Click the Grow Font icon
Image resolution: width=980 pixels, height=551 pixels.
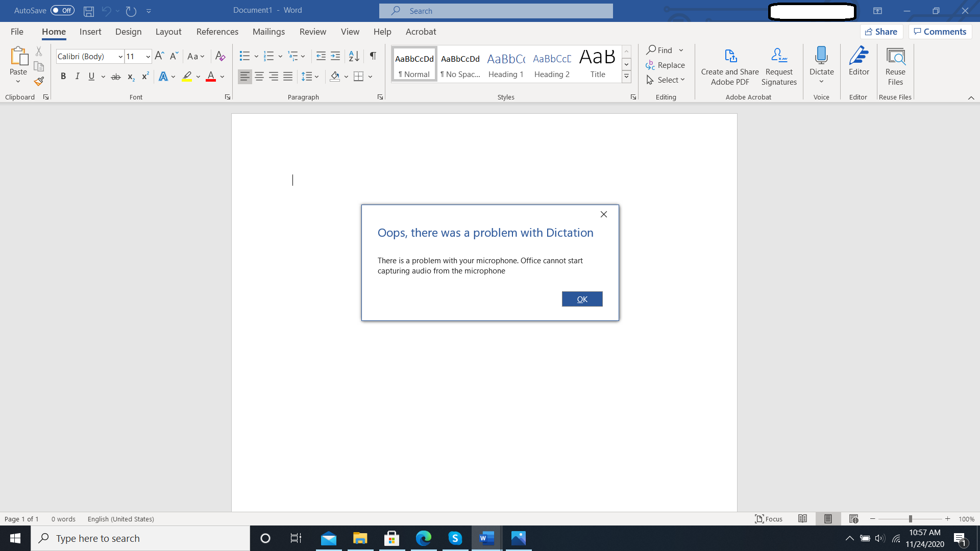point(159,56)
